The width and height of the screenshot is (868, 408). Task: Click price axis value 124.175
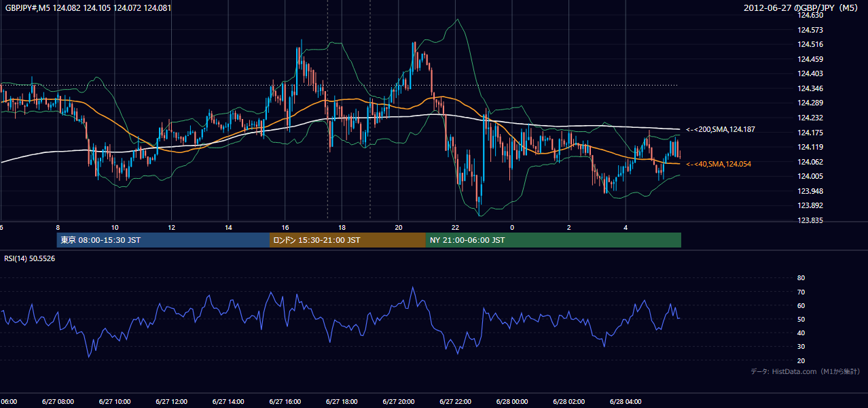tap(810, 133)
